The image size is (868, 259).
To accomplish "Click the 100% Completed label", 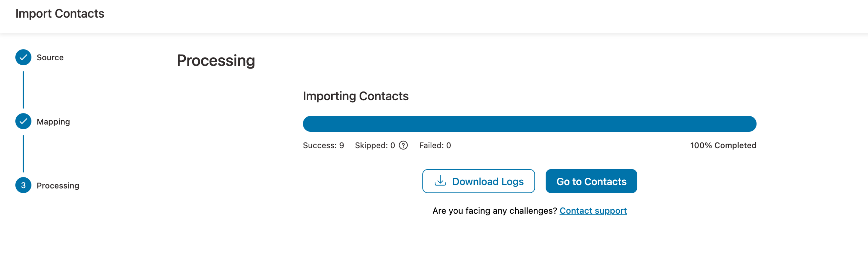I will (723, 145).
